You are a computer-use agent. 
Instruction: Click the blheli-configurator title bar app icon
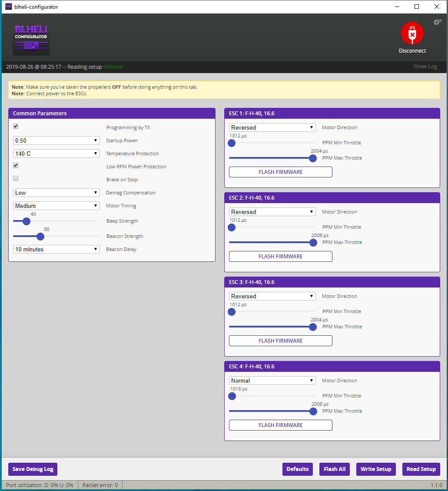coord(9,7)
